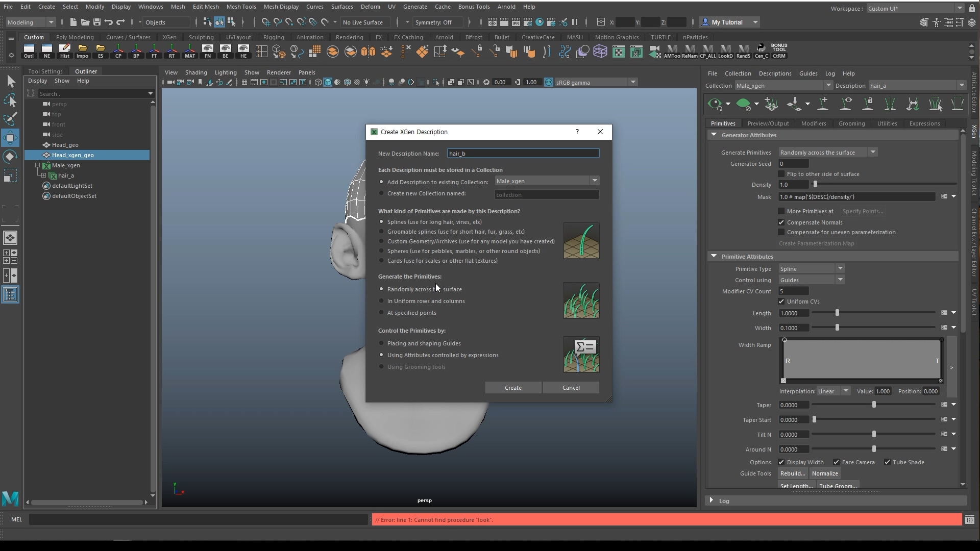This screenshot has height=551, width=980.
Task: Click the Maya M logo icon
Action: click(x=10, y=498)
